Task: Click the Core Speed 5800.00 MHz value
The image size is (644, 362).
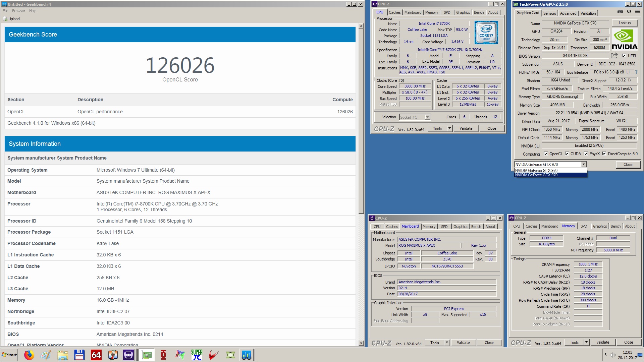Action: click(x=415, y=86)
